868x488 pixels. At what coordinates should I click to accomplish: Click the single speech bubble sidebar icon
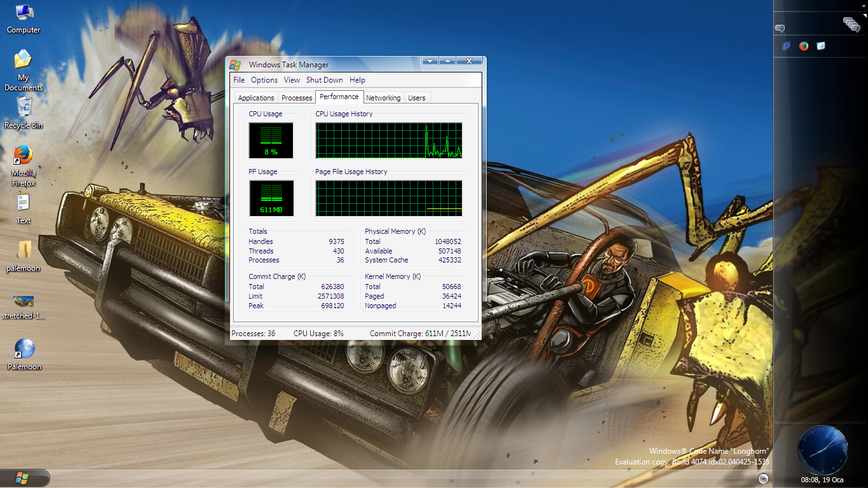[780, 28]
